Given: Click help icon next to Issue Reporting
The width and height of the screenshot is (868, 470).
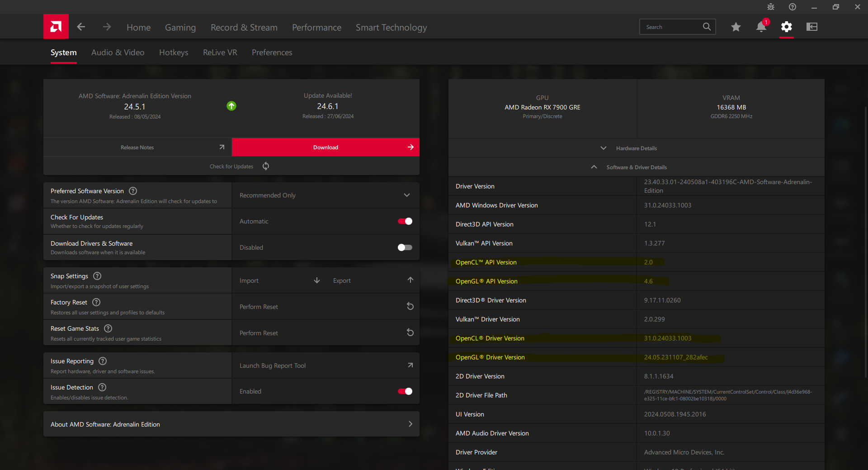Looking at the screenshot, I should tap(103, 361).
